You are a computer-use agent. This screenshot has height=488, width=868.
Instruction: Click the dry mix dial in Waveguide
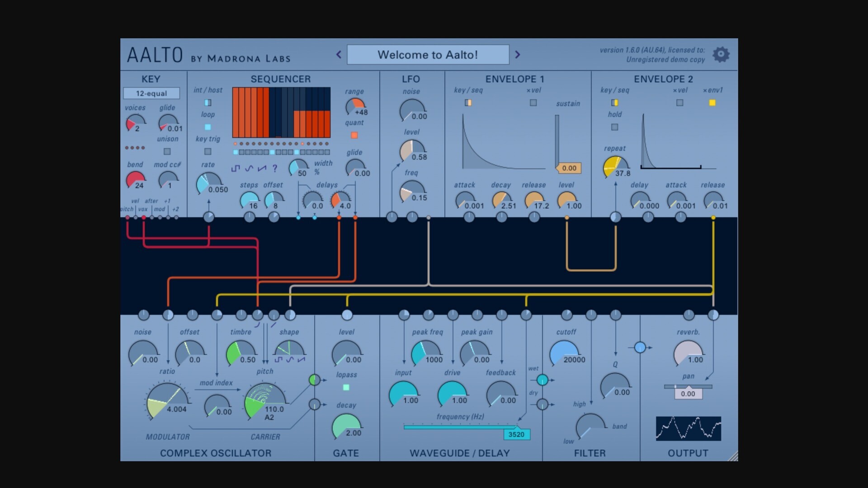click(x=542, y=404)
